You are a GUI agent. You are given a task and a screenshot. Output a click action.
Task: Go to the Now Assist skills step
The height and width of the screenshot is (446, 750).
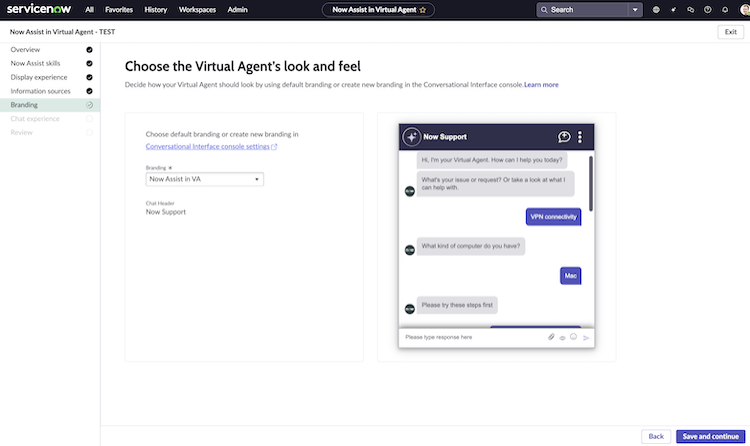pyautogui.click(x=35, y=63)
